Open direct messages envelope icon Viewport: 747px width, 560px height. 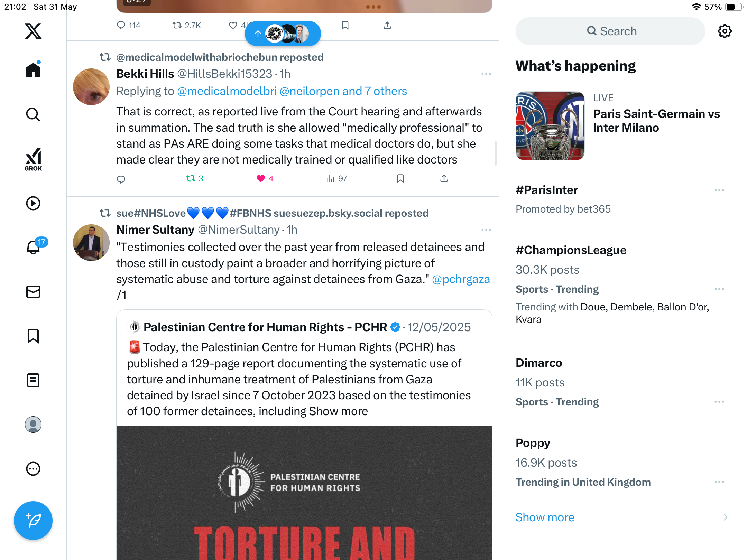(33, 292)
